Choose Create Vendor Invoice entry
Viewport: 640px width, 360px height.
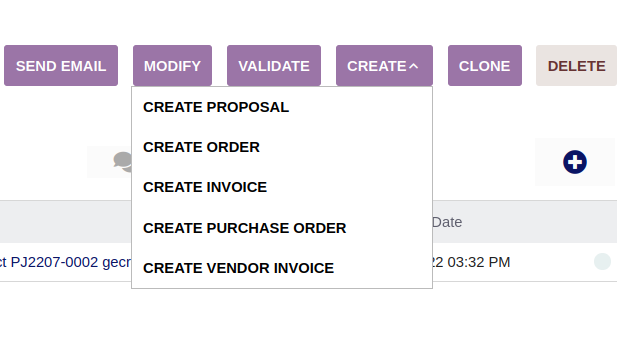[238, 268]
